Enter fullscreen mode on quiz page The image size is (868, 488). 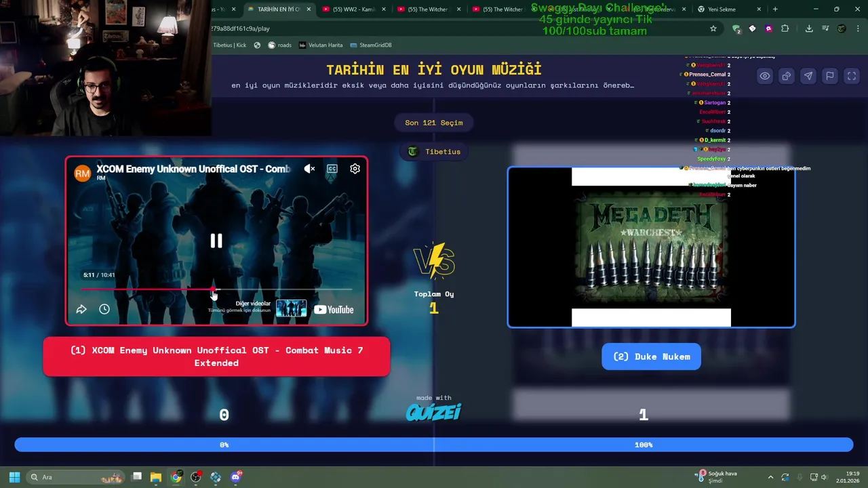click(852, 76)
